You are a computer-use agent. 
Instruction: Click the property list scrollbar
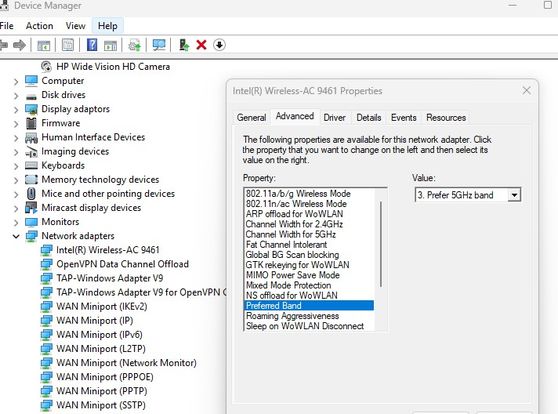[381, 244]
